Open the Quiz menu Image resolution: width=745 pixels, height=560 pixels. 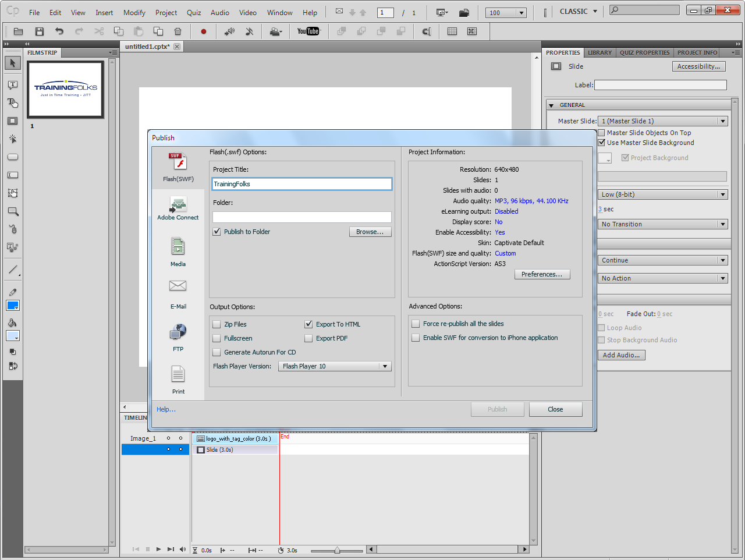click(x=194, y=12)
